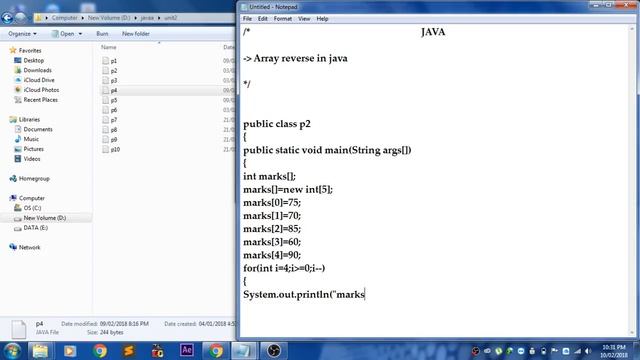Open the Notepad View menu
Image resolution: width=640 pixels, height=360 pixels.
point(304,19)
